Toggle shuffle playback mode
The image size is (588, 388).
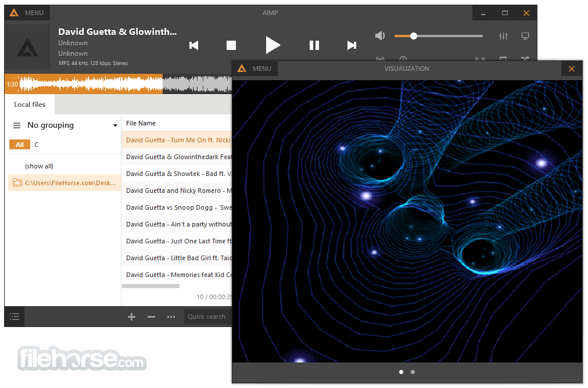(525, 58)
